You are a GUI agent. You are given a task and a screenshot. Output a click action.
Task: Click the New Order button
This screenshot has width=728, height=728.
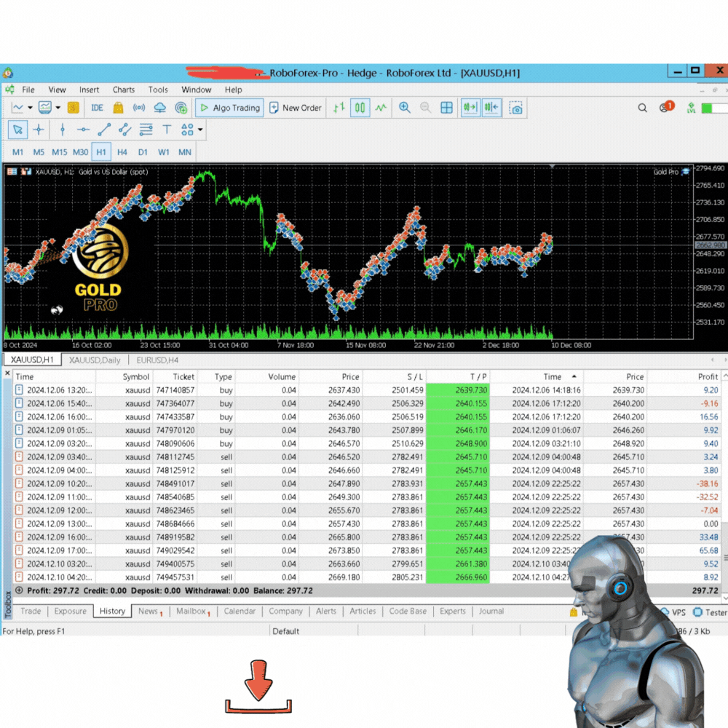pyautogui.click(x=296, y=108)
